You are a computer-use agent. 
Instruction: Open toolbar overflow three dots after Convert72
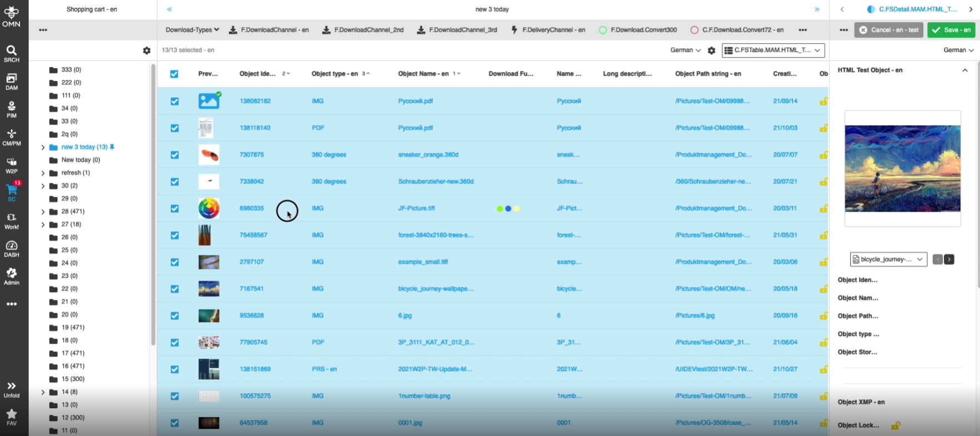click(x=802, y=30)
